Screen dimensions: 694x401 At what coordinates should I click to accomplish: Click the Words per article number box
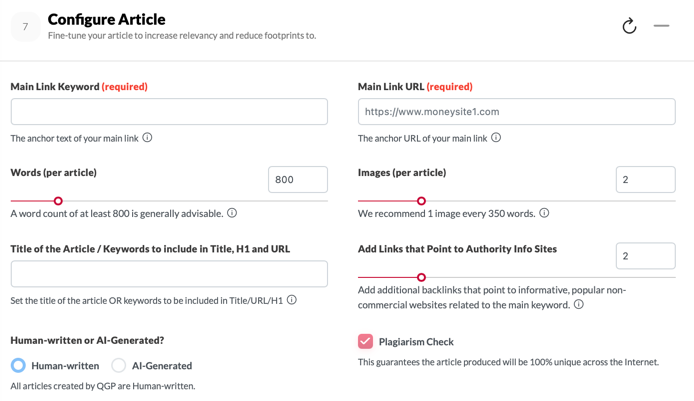pos(298,179)
